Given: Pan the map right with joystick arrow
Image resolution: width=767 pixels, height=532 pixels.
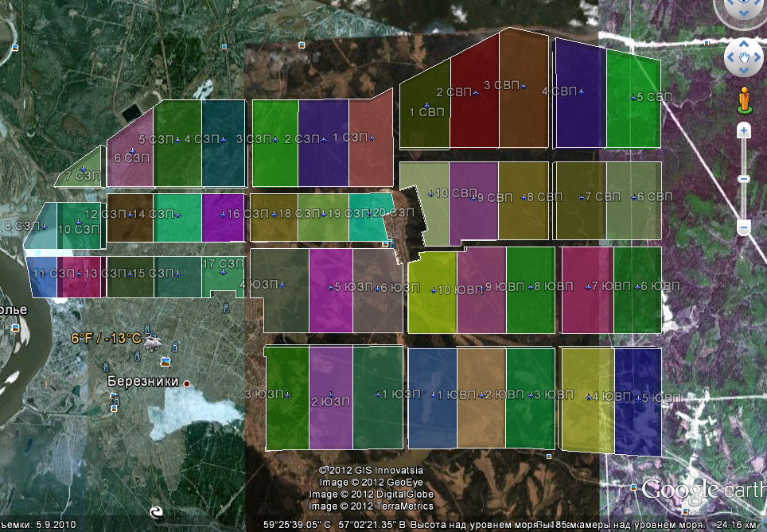Looking at the screenshot, I should coord(757,57).
